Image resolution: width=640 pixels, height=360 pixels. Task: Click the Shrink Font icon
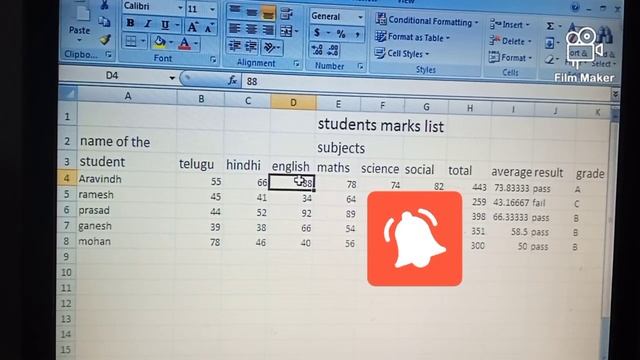[209, 28]
